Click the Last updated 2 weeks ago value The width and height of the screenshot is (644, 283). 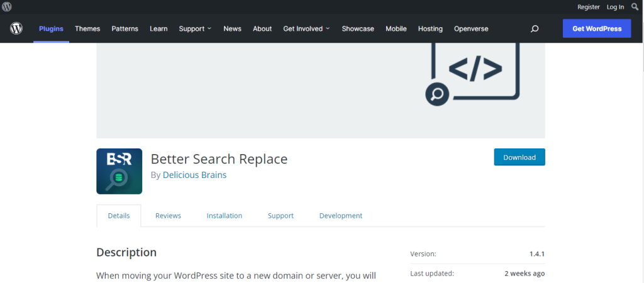click(525, 273)
